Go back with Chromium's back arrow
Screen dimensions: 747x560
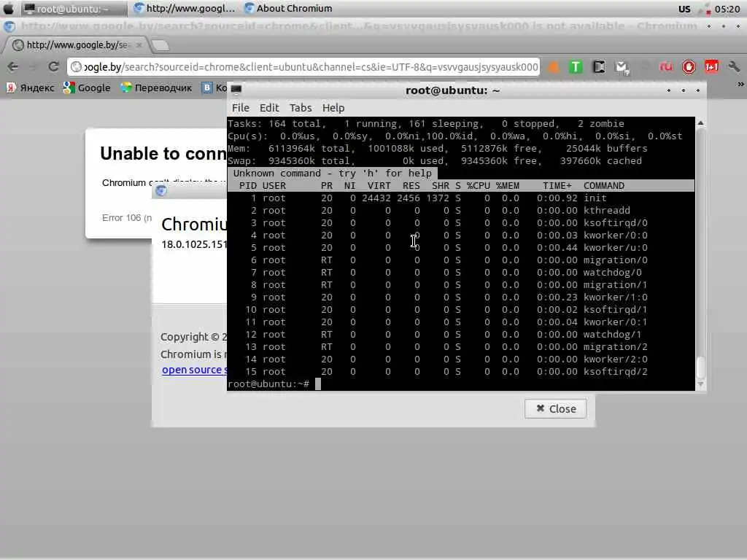(x=13, y=66)
